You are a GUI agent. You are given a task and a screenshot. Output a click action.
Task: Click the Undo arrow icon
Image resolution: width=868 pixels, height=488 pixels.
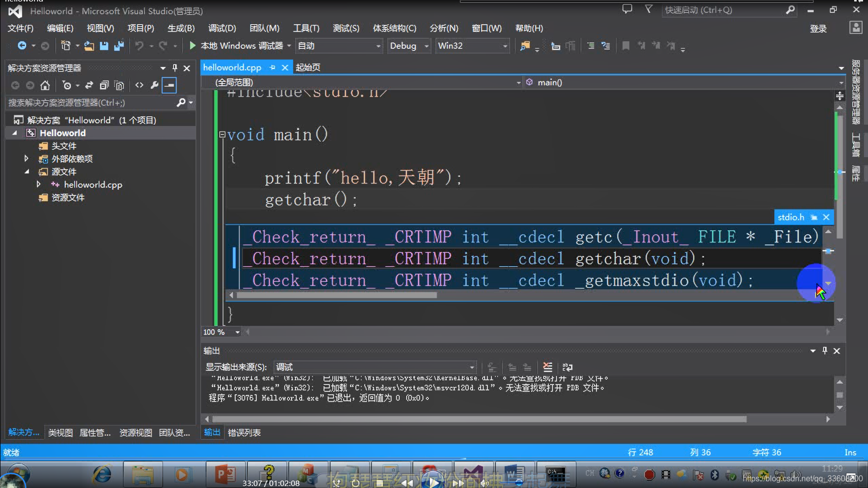tap(139, 45)
